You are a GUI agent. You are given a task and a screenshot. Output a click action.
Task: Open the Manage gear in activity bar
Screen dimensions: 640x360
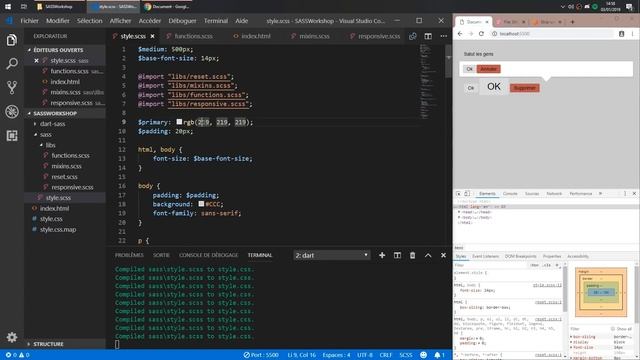(12, 337)
